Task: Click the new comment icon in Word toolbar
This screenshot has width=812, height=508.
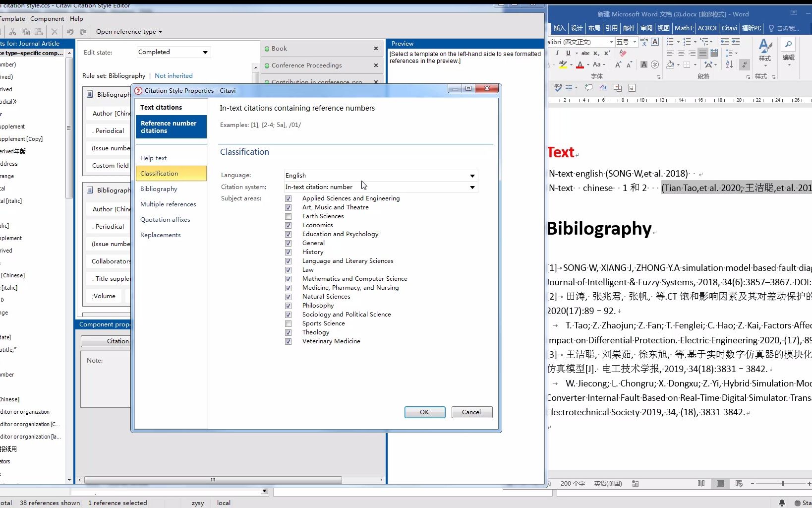Action: click(588, 88)
